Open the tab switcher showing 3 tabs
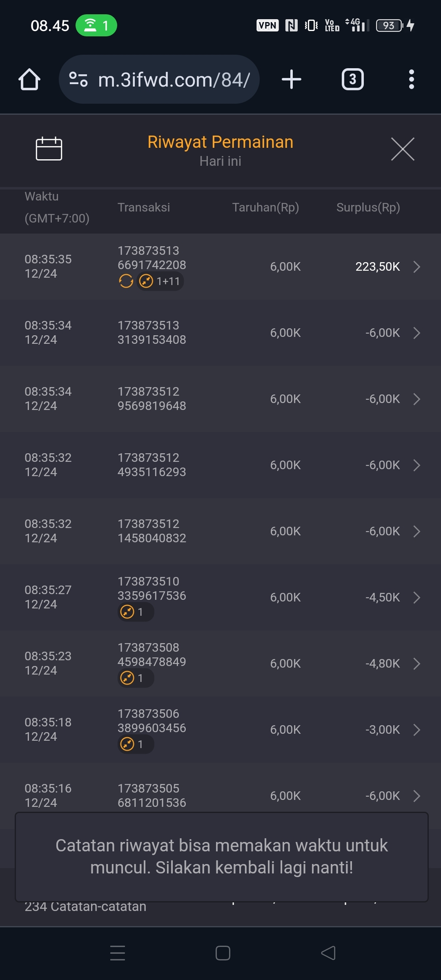 (x=352, y=79)
